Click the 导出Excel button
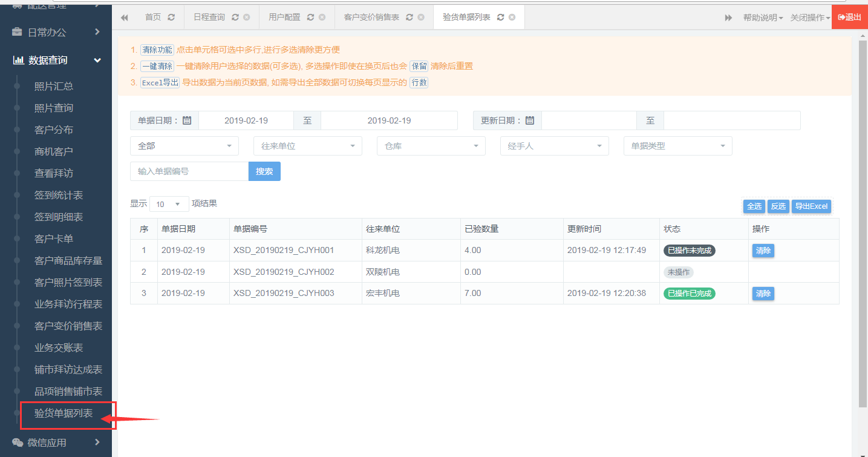This screenshot has height=457, width=868. click(x=811, y=206)
